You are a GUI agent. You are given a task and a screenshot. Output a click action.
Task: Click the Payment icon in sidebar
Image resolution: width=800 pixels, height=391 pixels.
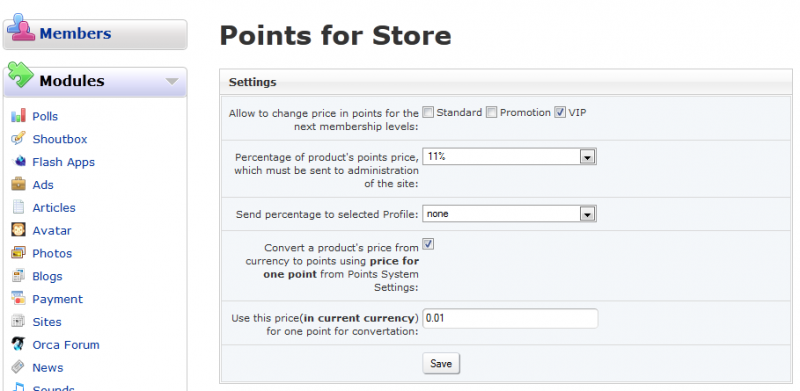[18, 299]
